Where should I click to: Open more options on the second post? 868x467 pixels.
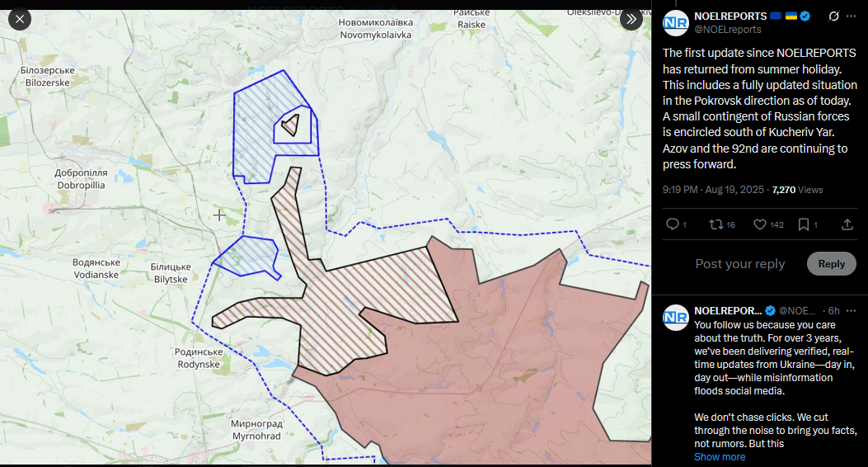(852, 311)
